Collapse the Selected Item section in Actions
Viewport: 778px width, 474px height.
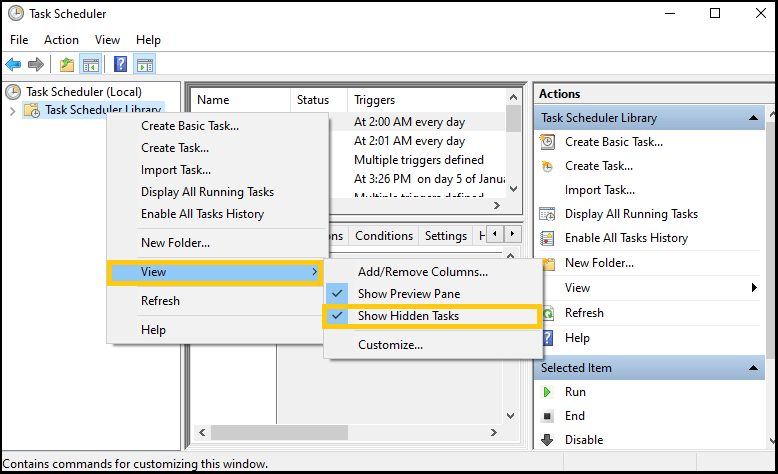753,368
